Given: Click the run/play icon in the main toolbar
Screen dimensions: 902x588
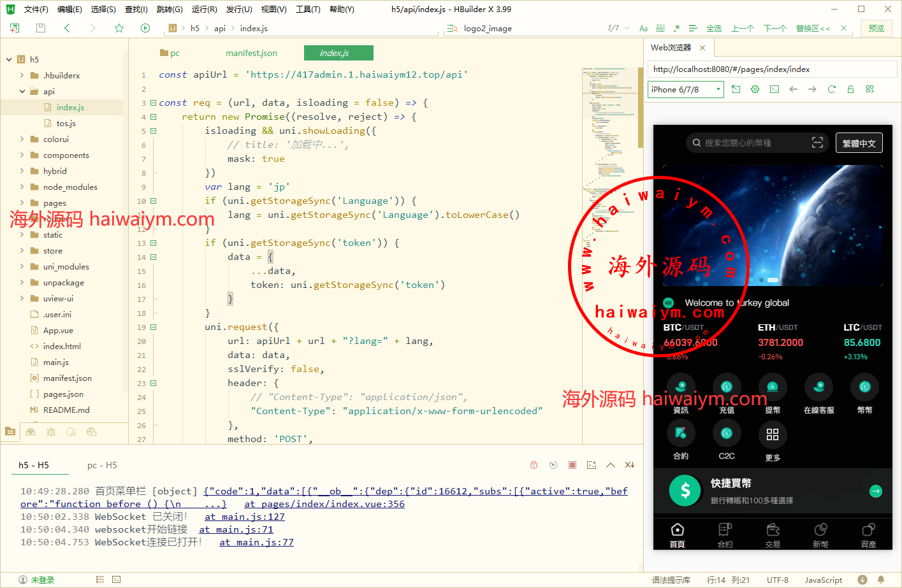Looking at the screenshot, I should (x=145, y=28).
